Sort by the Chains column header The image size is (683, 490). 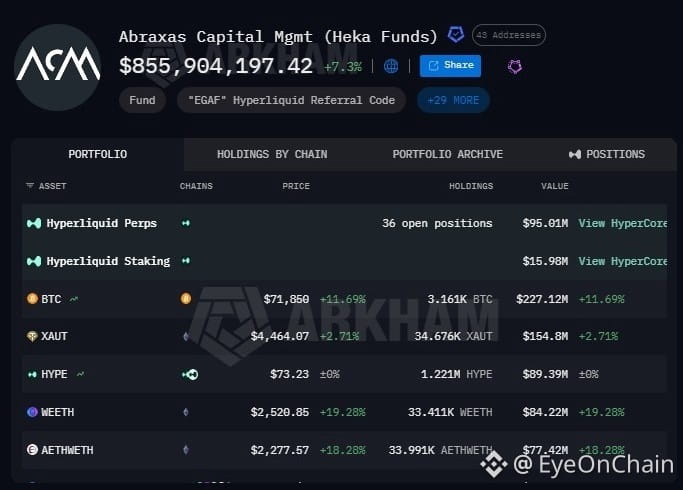tap(196, 186)
